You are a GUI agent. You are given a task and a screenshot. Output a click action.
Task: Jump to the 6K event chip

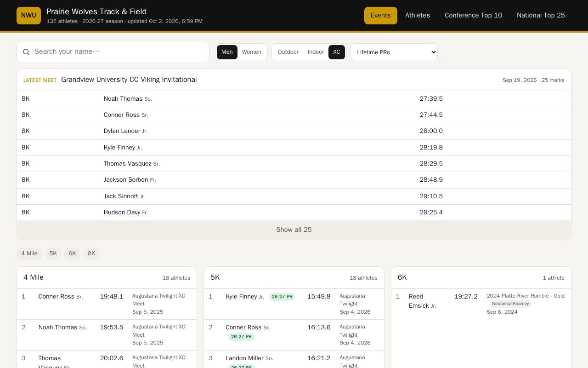[72, 253]
